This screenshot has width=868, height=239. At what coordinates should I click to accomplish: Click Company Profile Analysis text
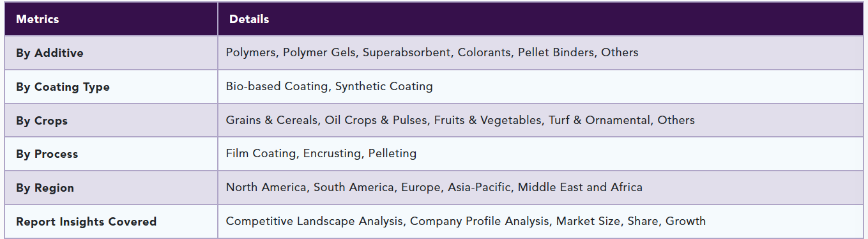[479, 221]
